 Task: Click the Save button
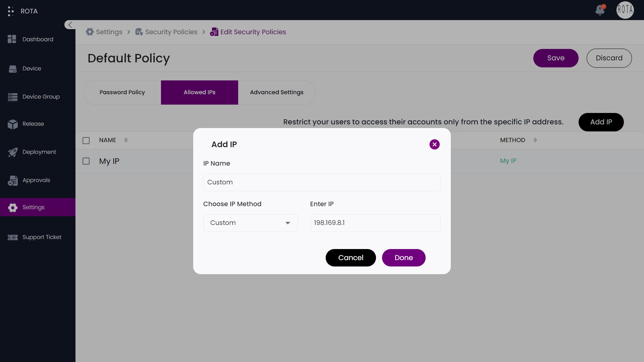tap(555, 58)
